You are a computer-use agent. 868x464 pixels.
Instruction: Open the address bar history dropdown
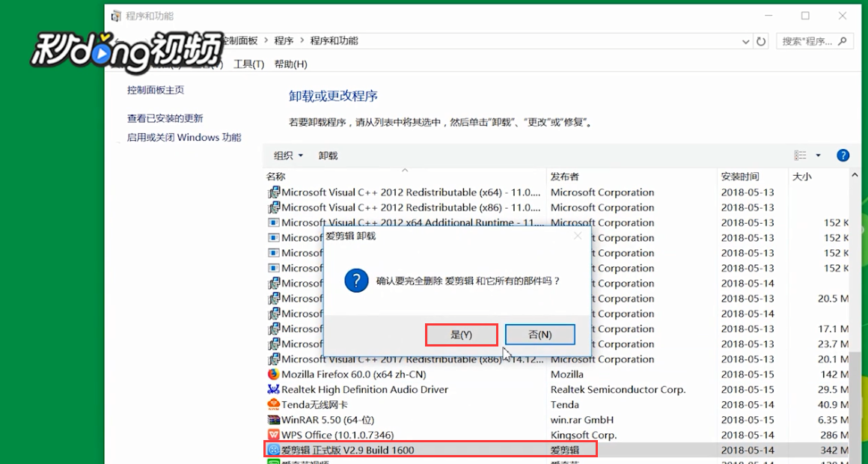coord(745,41)
